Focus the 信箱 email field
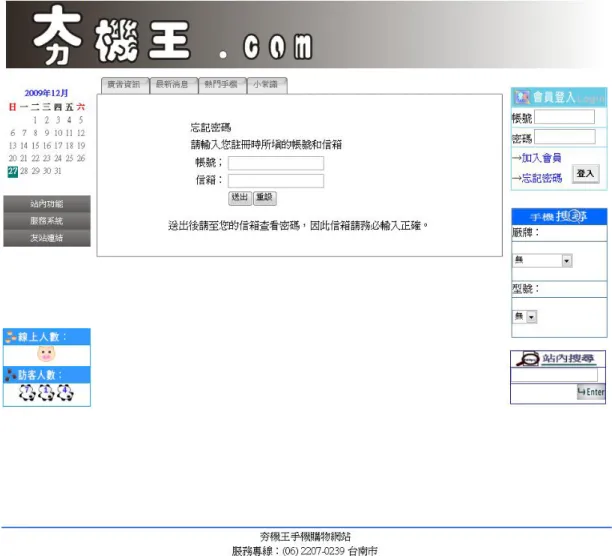 (276, 181)
